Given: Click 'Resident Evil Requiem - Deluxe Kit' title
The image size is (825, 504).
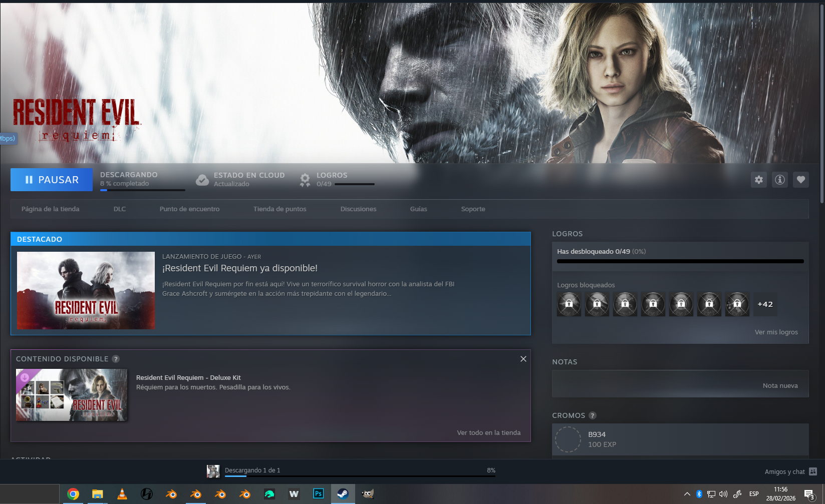Looking at the screenshot, I should click(188, 378).
